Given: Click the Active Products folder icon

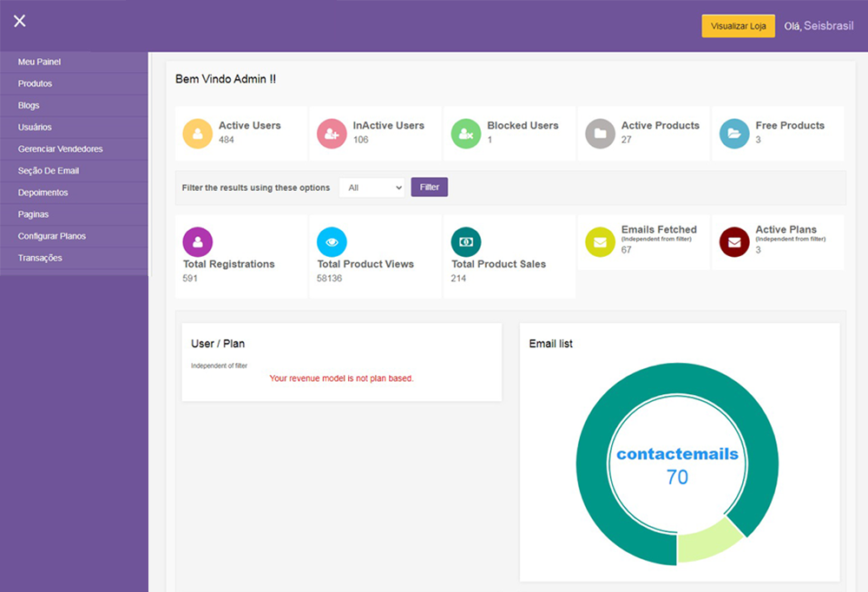Looking at the screenshot, I should [600, 134].
